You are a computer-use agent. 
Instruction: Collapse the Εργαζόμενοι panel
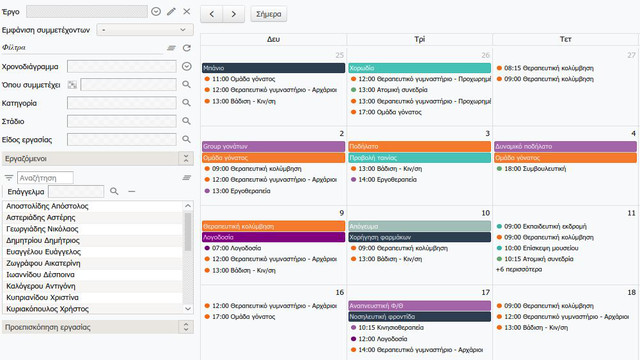coord(186,158)
